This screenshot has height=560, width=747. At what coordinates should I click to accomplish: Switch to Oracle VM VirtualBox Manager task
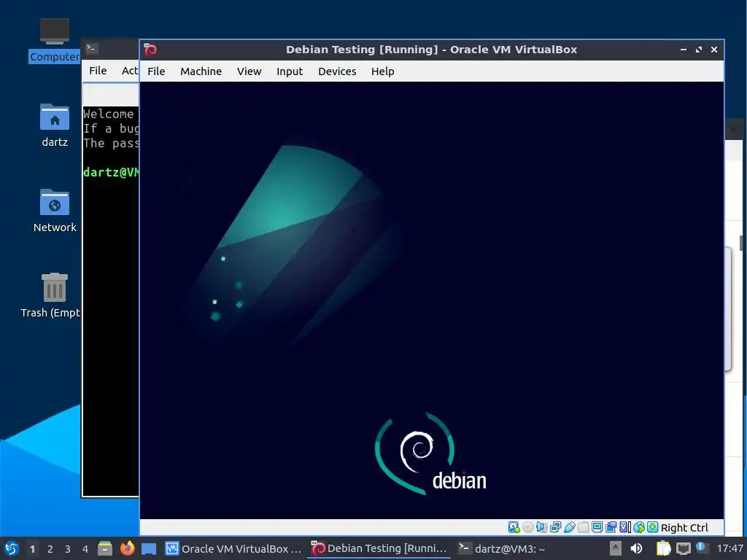[x=233, y=548]
